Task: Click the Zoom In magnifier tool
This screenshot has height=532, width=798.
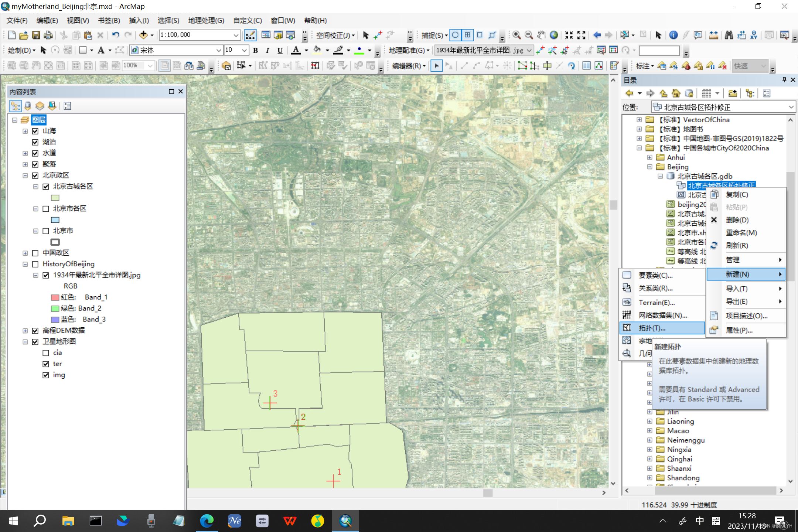Action: (516, 35)
